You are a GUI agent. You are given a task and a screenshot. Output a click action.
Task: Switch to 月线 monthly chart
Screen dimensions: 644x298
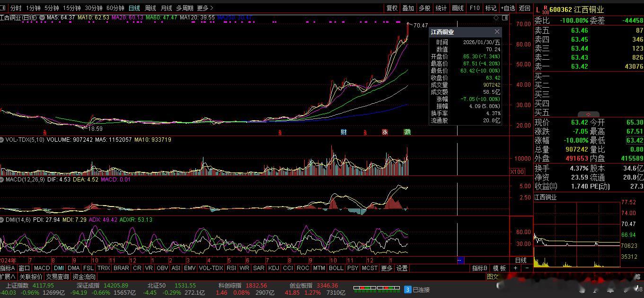pos(167,8)
